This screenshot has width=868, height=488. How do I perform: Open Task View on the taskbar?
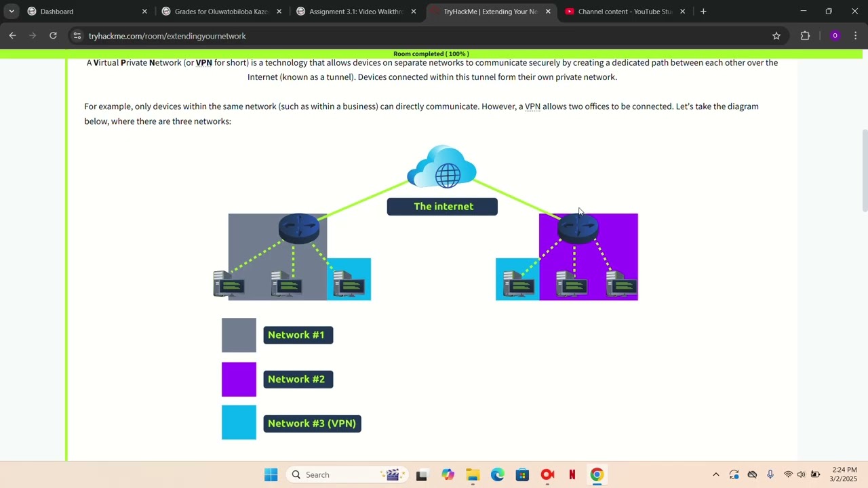422,474
